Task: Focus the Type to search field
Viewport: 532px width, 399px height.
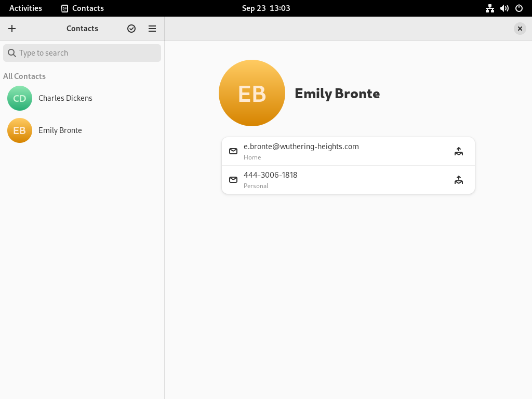Action: click(82, 53)
